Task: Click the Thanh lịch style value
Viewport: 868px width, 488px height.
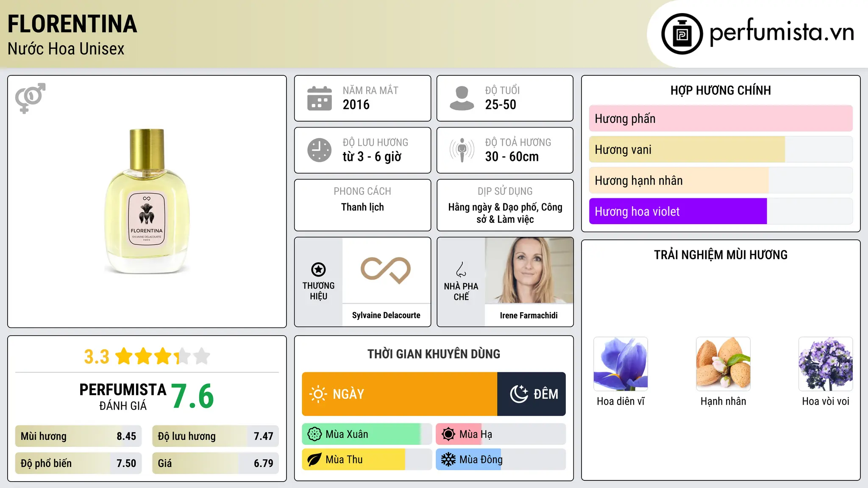Action: 362,207
